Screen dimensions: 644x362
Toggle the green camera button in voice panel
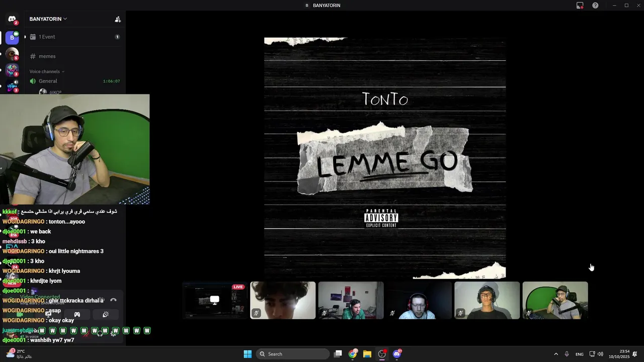[x=20, y=314]
